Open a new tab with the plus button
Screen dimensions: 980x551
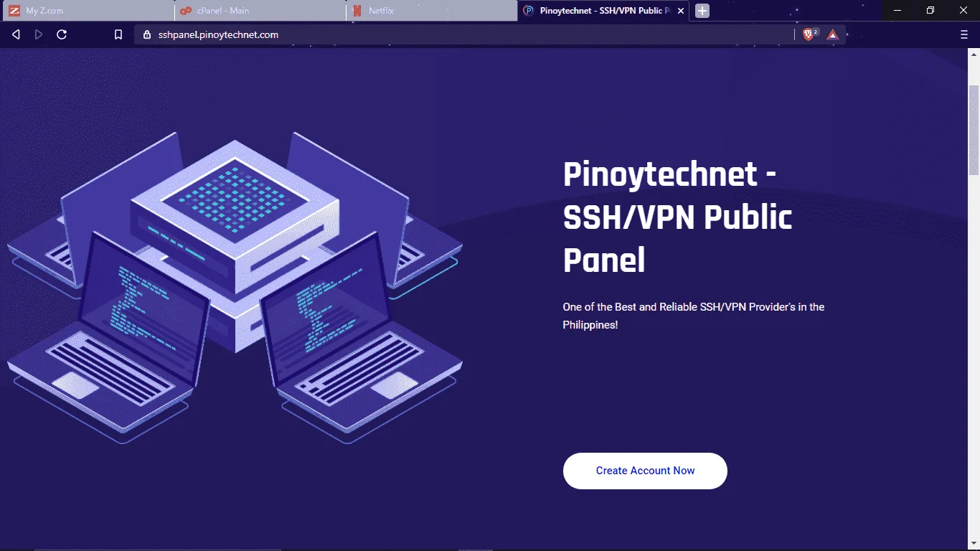pyautogui.click(x=702, y=11)
